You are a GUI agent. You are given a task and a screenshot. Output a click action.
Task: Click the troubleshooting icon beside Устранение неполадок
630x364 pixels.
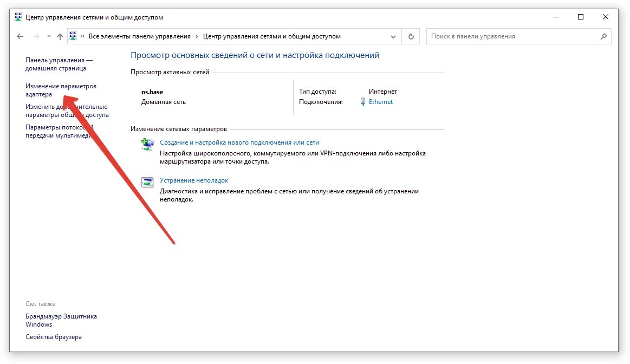(147, 182)
